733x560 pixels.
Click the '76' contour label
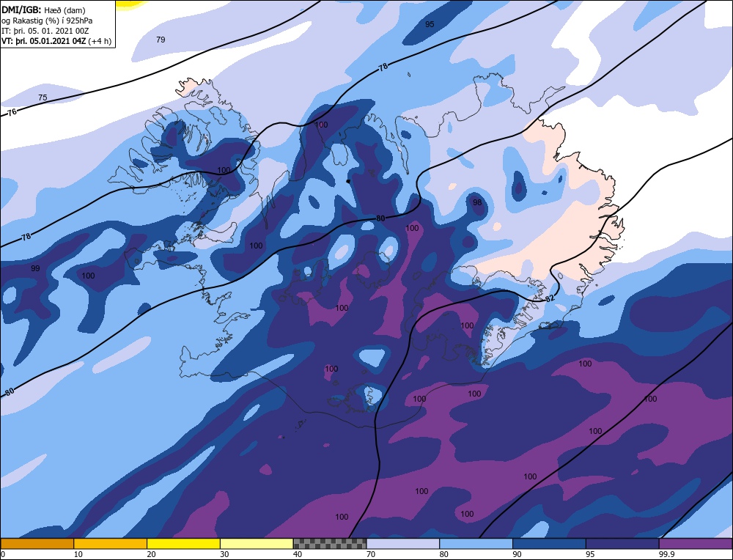tap(12, 112)
